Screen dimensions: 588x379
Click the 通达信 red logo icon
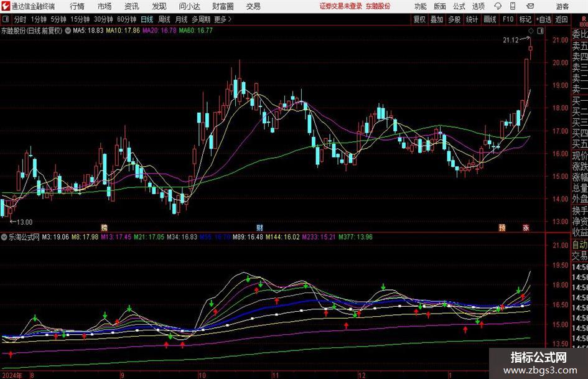point(6,6)
